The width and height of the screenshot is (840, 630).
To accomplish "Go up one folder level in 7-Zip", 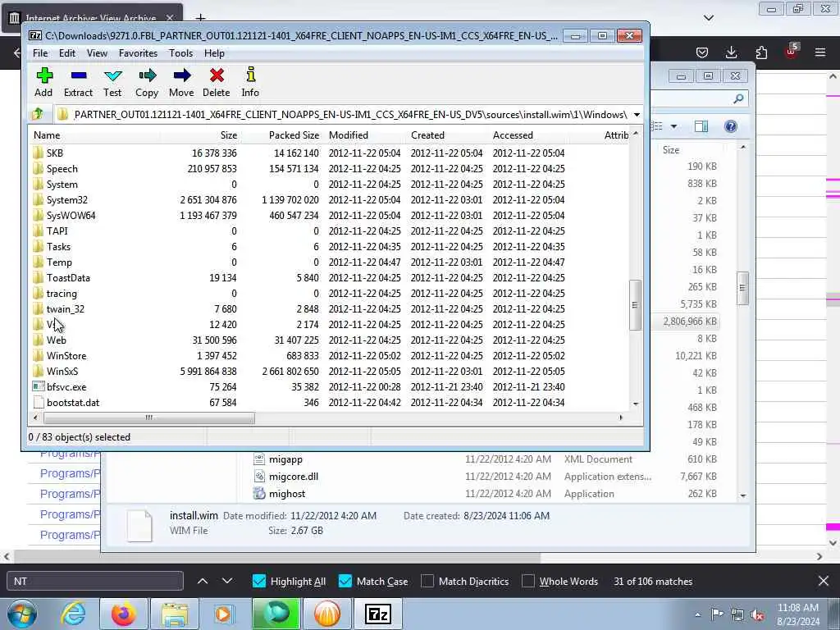I will point(38,113).
